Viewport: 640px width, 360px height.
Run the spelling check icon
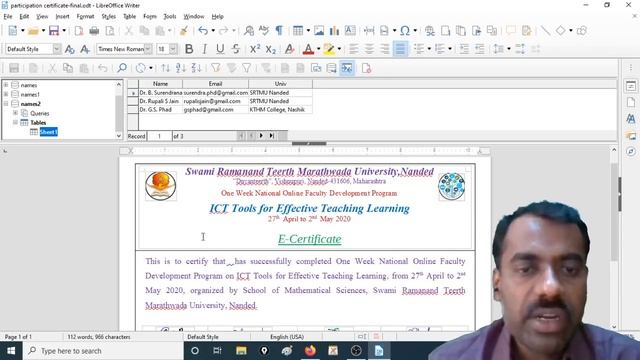(264, 31)
